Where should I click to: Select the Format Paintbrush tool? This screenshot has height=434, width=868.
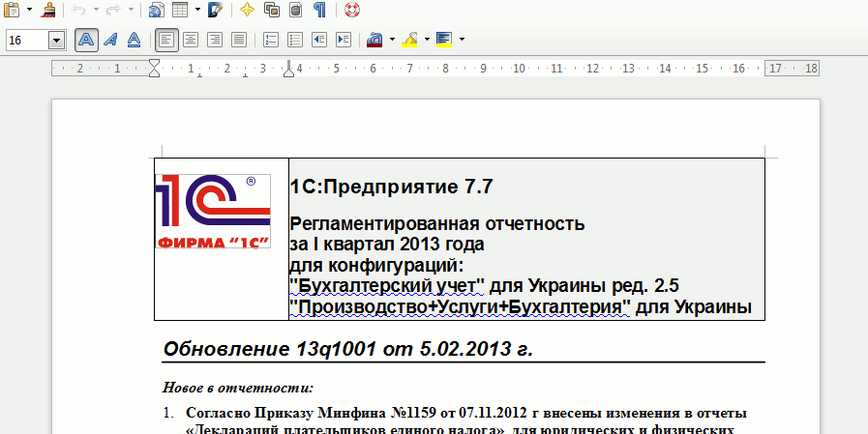[48, 10]
